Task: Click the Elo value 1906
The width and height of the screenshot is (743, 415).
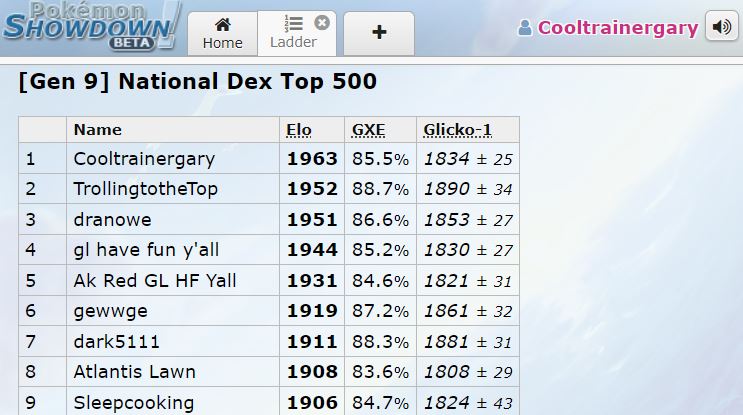Action: tap(312, 403)
